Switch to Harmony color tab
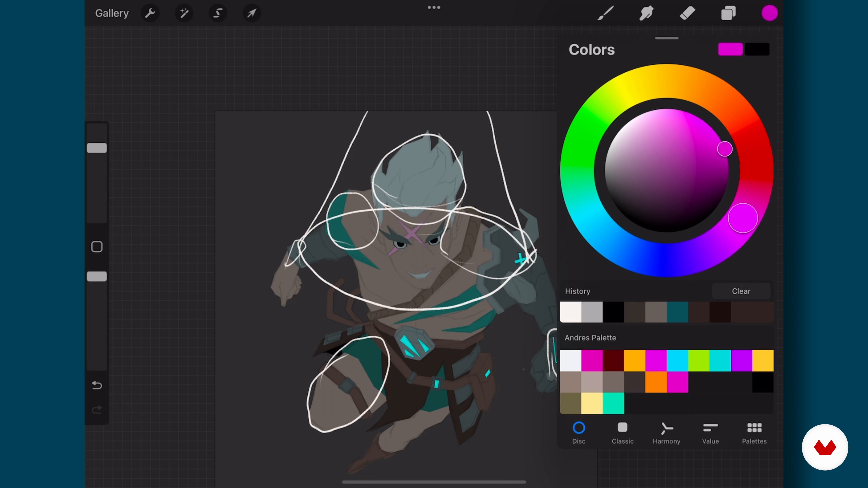868x488 pixels. [x=667, y=433]
